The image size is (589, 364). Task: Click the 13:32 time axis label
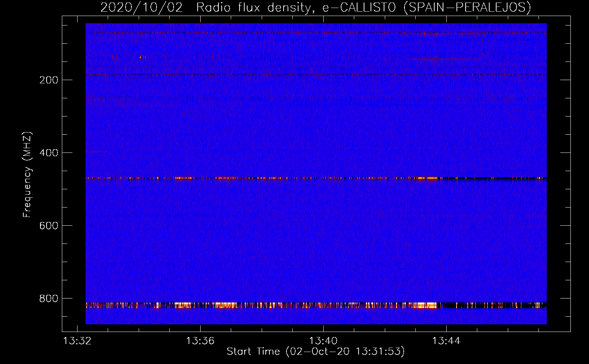point(77,341)
